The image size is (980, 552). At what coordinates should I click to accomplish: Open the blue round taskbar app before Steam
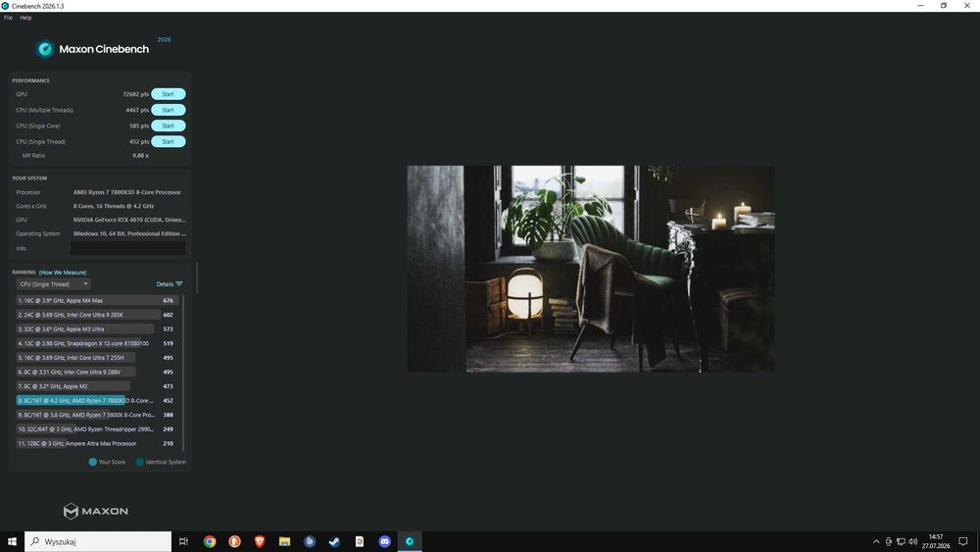(310, 541)
